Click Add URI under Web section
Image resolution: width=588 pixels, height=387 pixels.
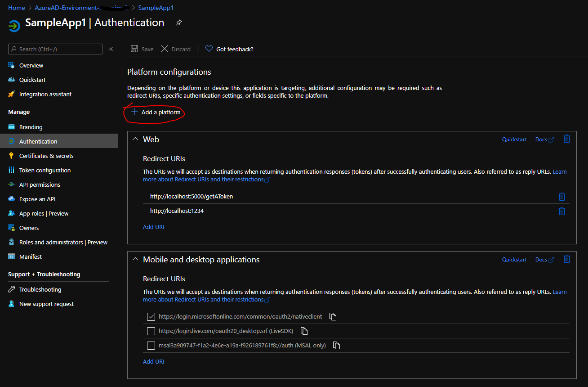(153, 227)
